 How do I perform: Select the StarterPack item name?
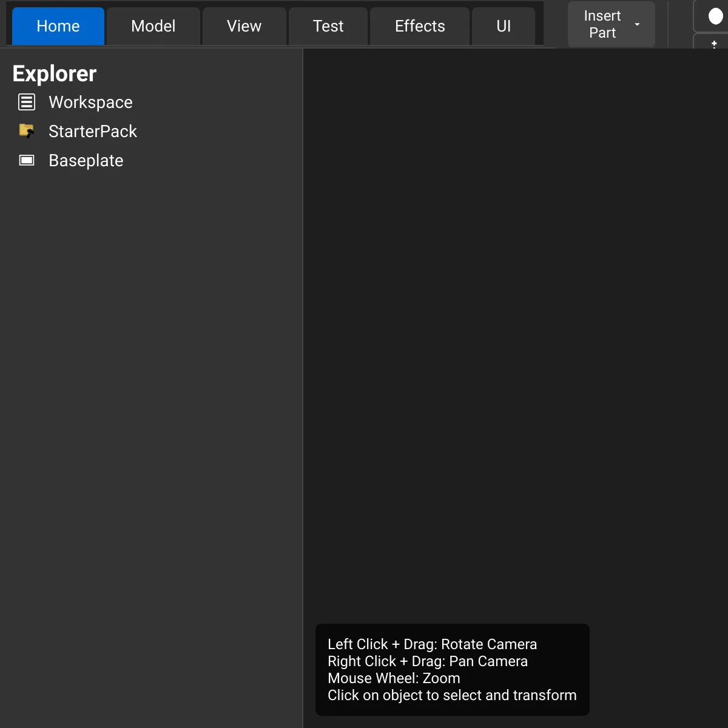[x=93, y=131]
